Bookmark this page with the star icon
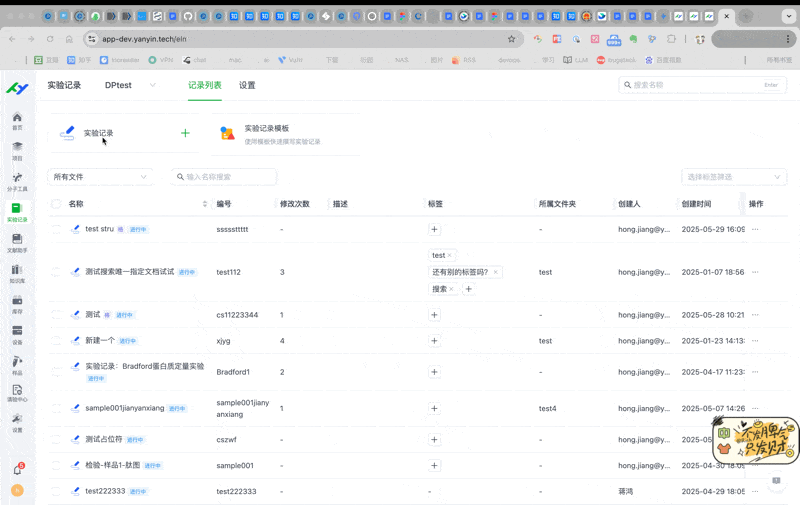The width and height of the screenshot is (800, 505). point(511,39)
